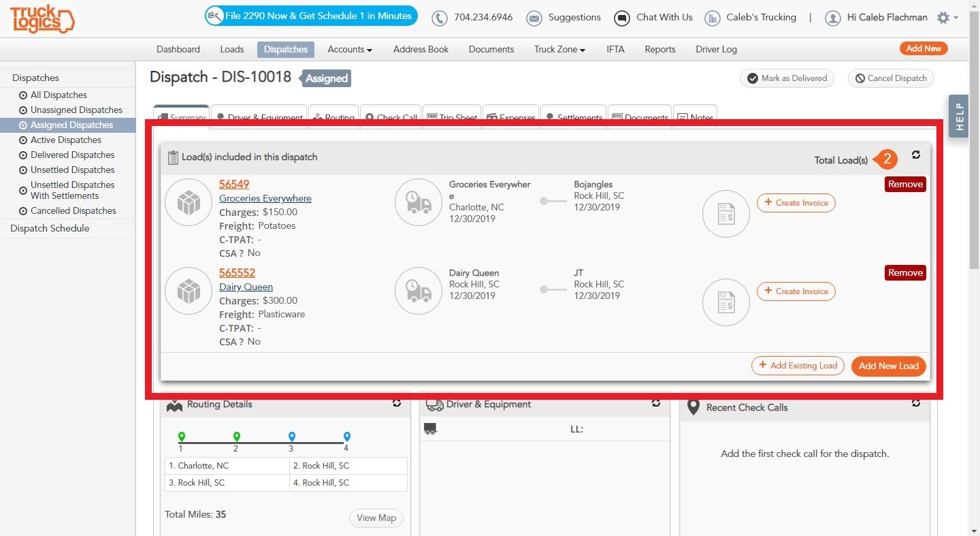Click the Add New Load button

(889, 366)
